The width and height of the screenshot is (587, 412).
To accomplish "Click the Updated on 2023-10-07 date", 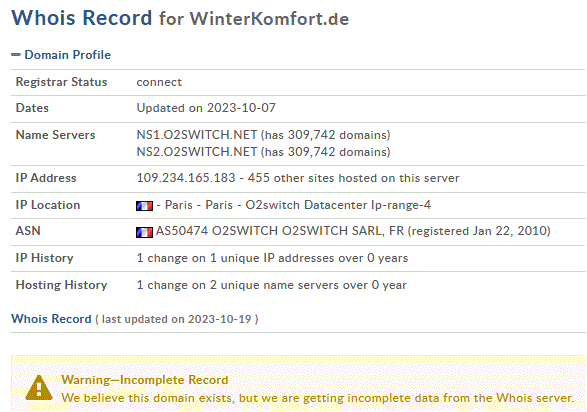I will pyautogui.click(x=206, y=108).
